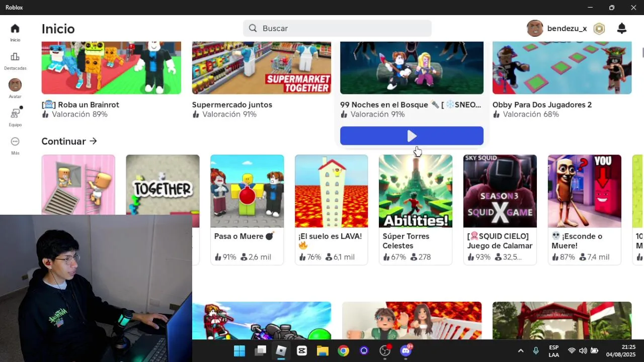Open the red gate game thumbnail
Image resolution: width=644 pixels, height=362 pixels.
coord(562,321)
